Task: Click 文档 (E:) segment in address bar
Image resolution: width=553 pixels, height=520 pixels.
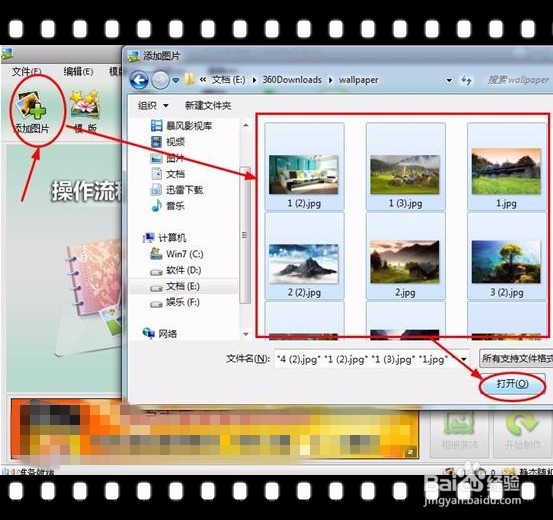Action: 228,80
